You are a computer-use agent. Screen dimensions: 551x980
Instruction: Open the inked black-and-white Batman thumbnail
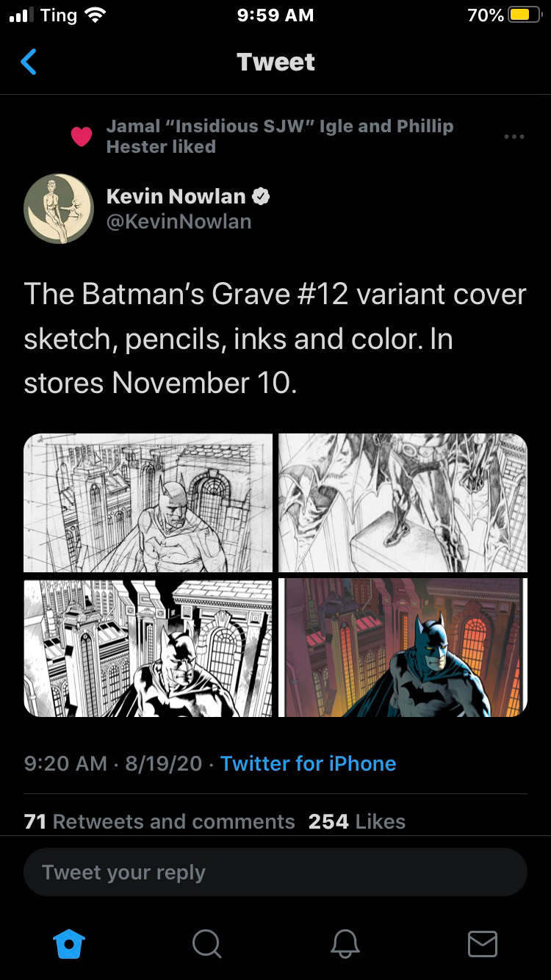pos(148,647)
